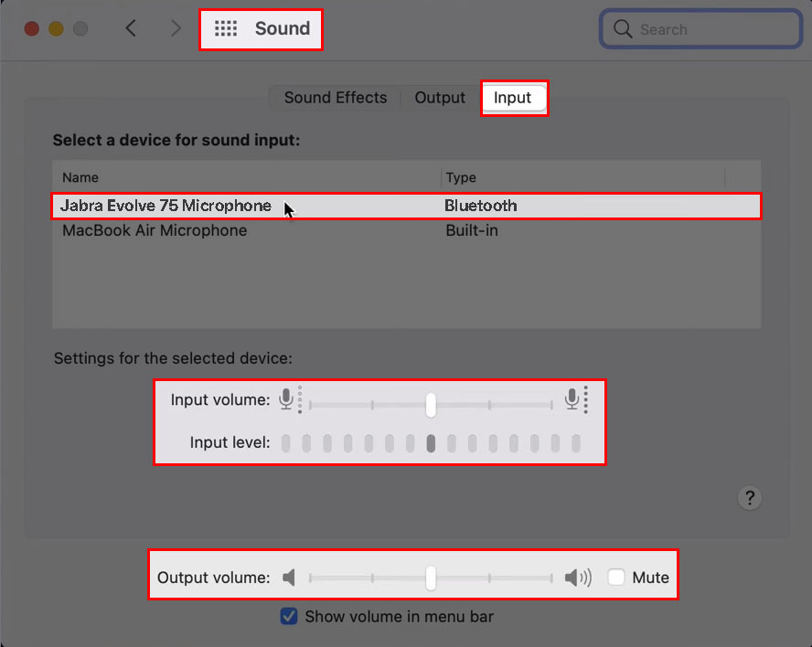Click the Built-in type cell

[x=472, y=230]
